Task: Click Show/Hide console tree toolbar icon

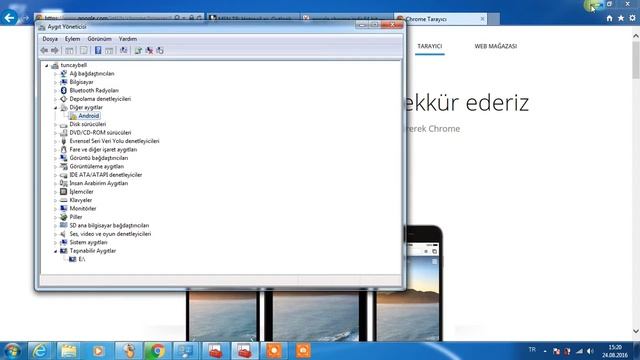Action: point(69,50)
